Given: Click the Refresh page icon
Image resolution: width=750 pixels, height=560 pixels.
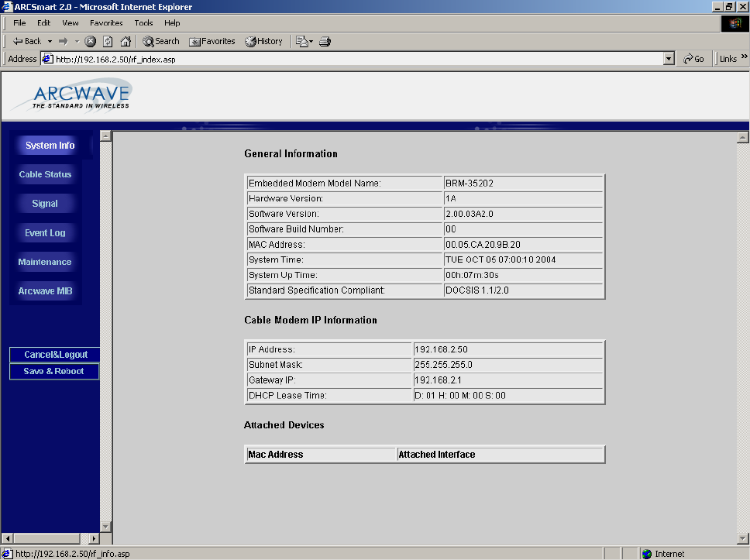Looking at the screenshot, I should tap(108, 42).
